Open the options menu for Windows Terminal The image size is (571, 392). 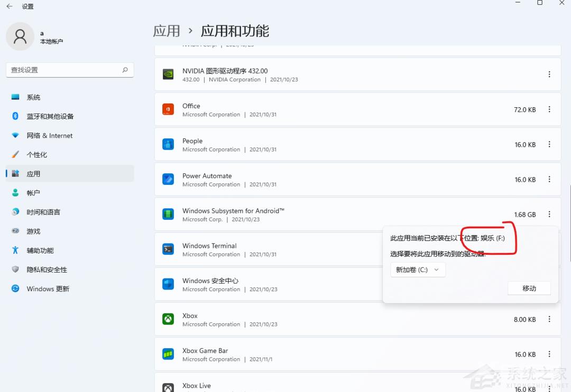tap(549, 249)
